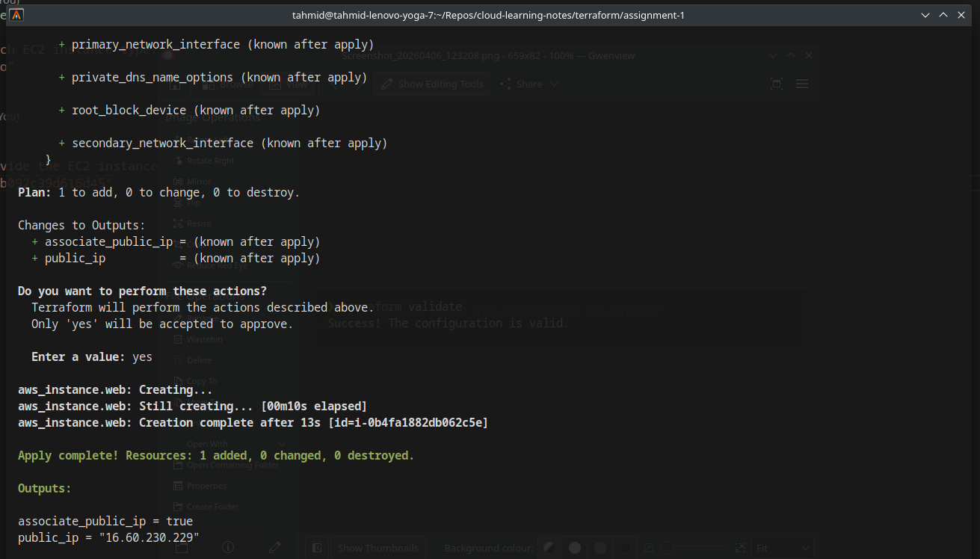
Task: Expand the Share dropdown arrow in Gwenview
Action: coord(554,84)
